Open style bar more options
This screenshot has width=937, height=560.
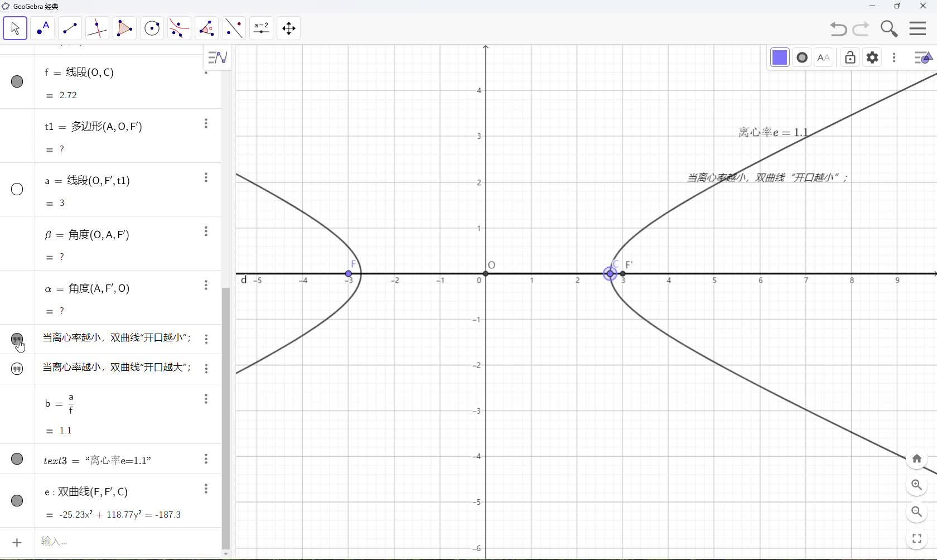click(x=894, y=57)
